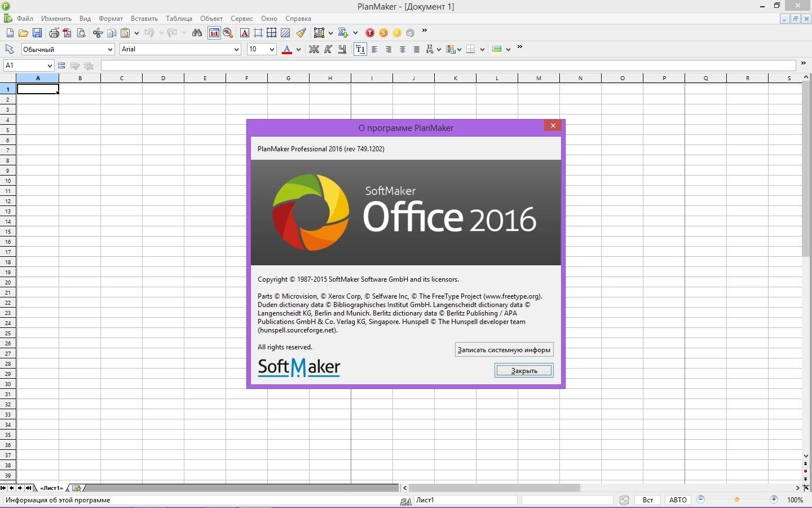This screenshot has width=812, height=508.
Task: Click the arrow selection tool icon
Action: point(10,49)
